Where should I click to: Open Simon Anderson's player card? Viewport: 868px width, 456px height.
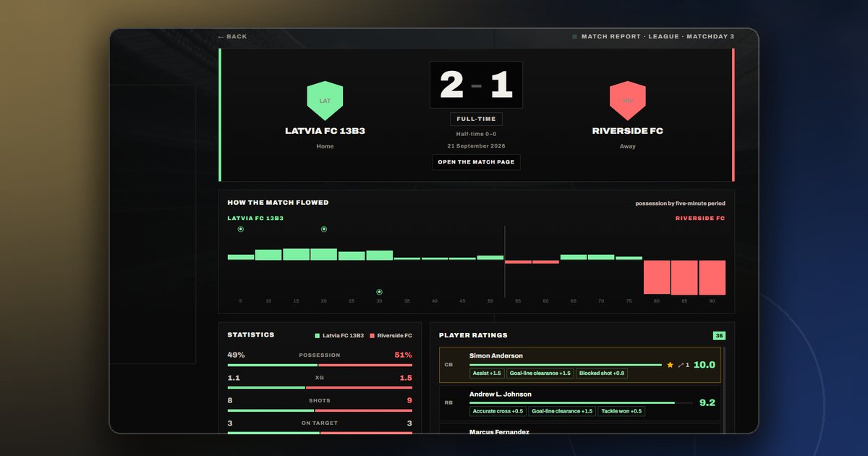coord(580,365)
